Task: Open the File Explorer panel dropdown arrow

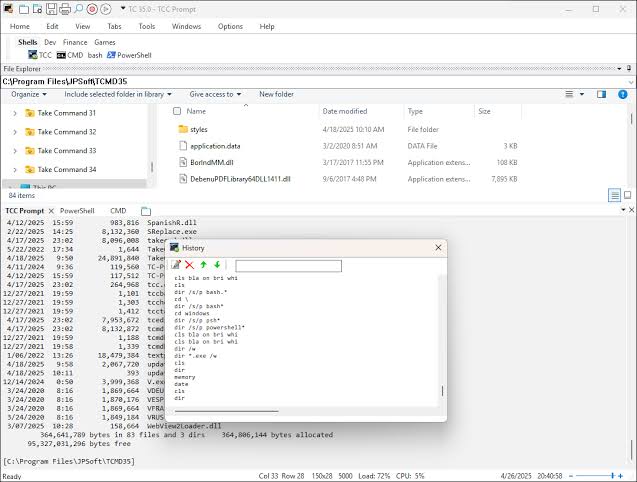Action: pyautogui.click(x=619, y=69)
